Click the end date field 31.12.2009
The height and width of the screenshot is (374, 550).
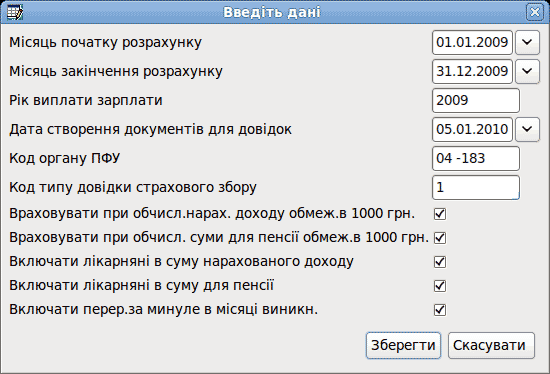coord(472,71)
